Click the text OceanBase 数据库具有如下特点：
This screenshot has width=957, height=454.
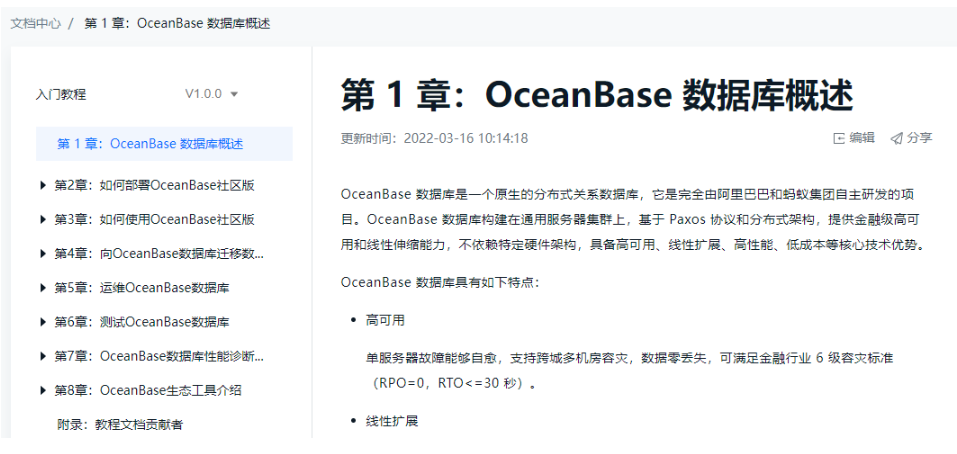(441, 283)
